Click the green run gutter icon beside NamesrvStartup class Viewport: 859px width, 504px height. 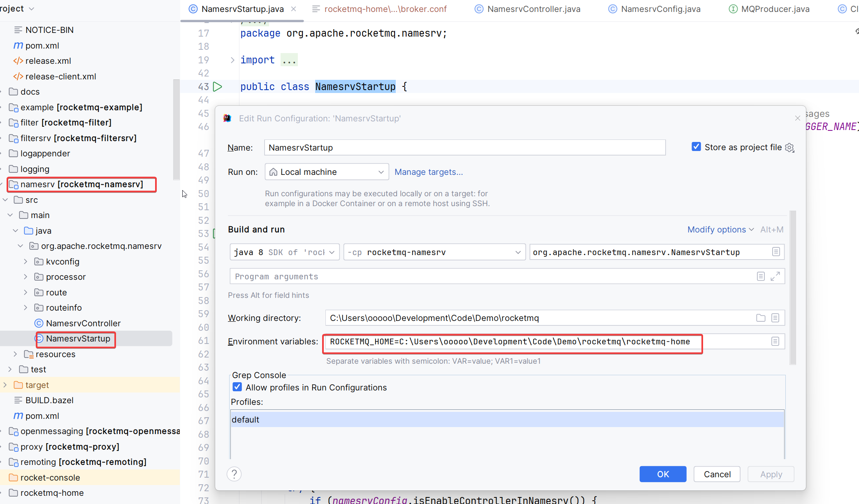(218, 87)
